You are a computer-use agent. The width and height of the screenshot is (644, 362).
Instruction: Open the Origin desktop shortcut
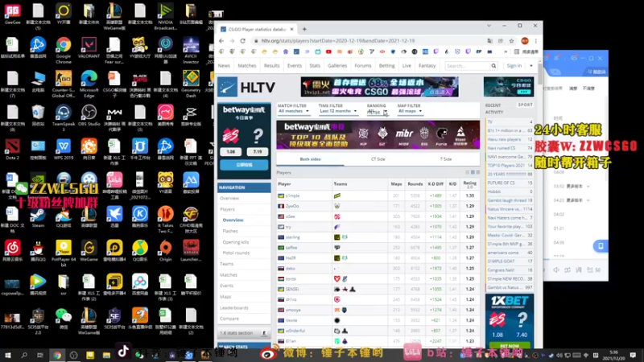[x=165, y=250]
